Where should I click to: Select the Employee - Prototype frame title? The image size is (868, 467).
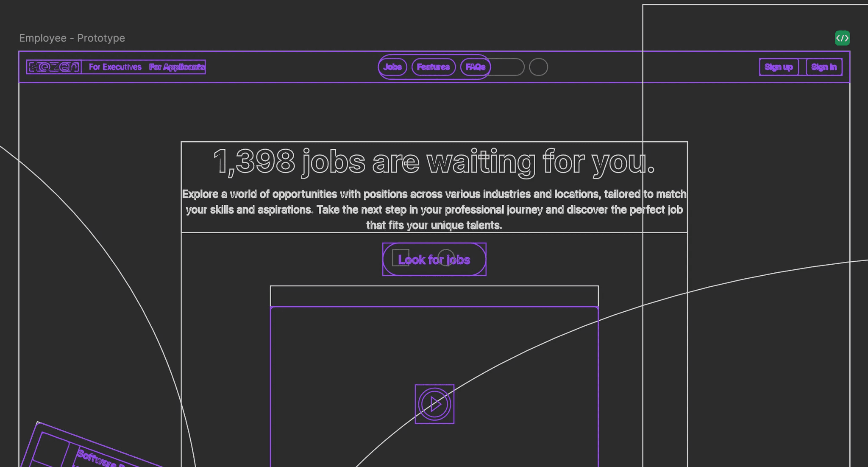[72, 38]
